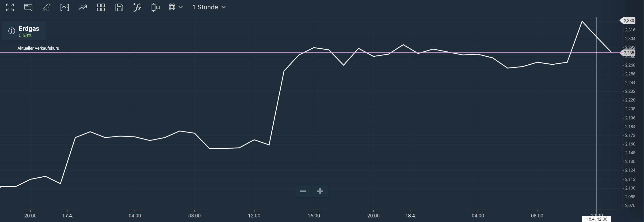This screenshot has height=222, width=644.
Task: Click the bracketed line chart icon
Action: coord(65,7)
